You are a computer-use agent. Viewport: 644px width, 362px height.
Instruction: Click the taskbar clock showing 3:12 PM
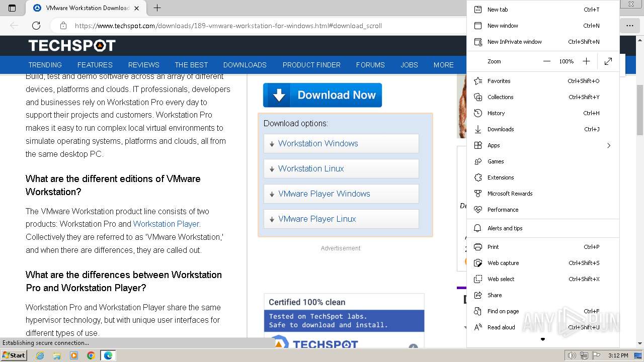(618, 355)
